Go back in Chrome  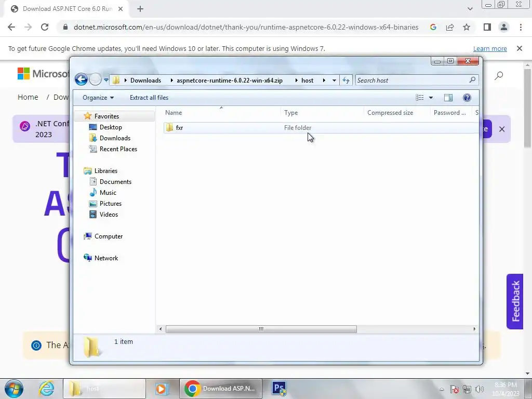pyautogui.click(x=11, y=27)
